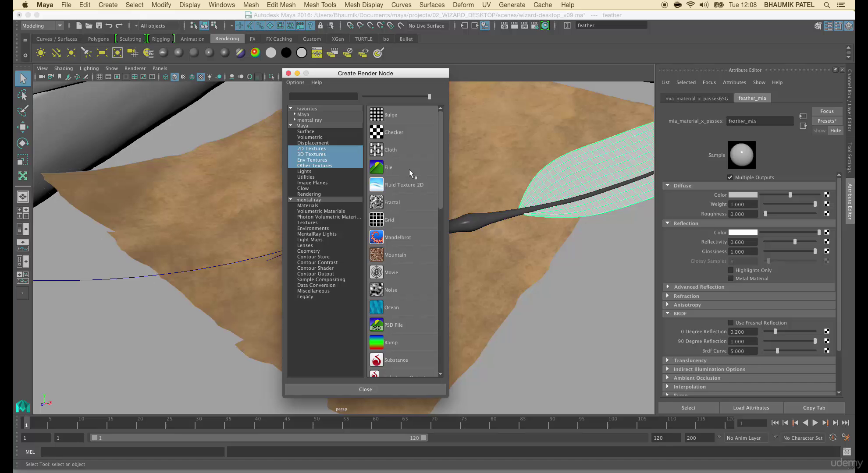
Task: Select the File texture node icon
Action: point(376,167)
